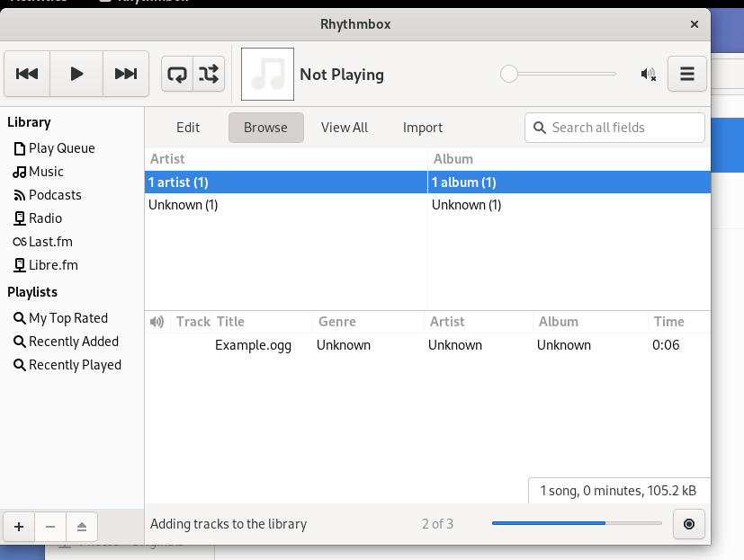Screen dimensions: 744x560
Task: Click the Unknown genre cell of Example.ogg
Action: 344,345
